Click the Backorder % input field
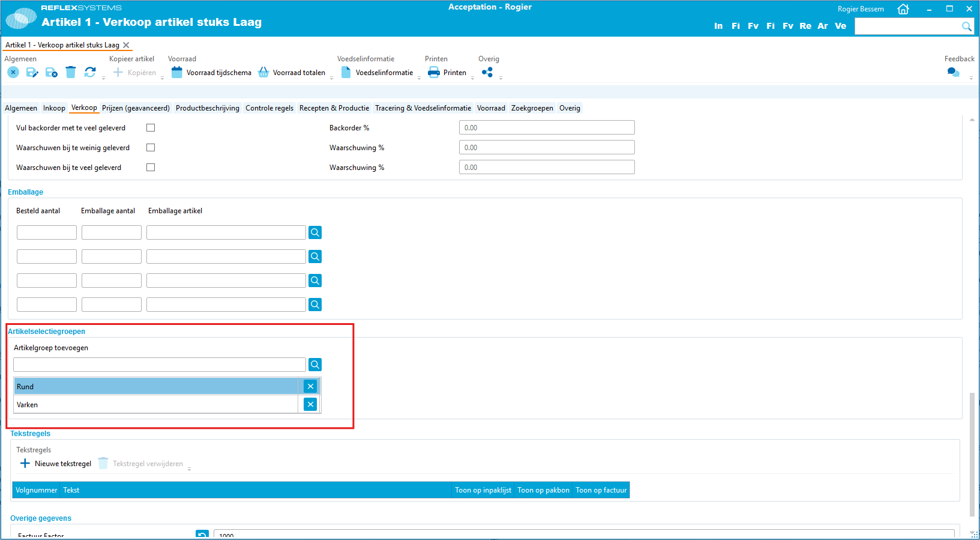This screenshot has width=980, height=540. (546, 128)
